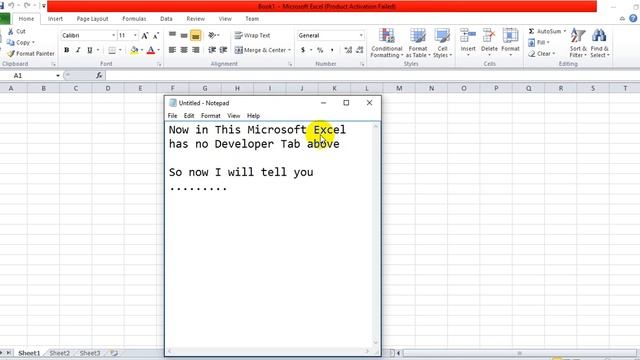
Task: Click Increase Decimal icon
Action: (x=348, y=50)
